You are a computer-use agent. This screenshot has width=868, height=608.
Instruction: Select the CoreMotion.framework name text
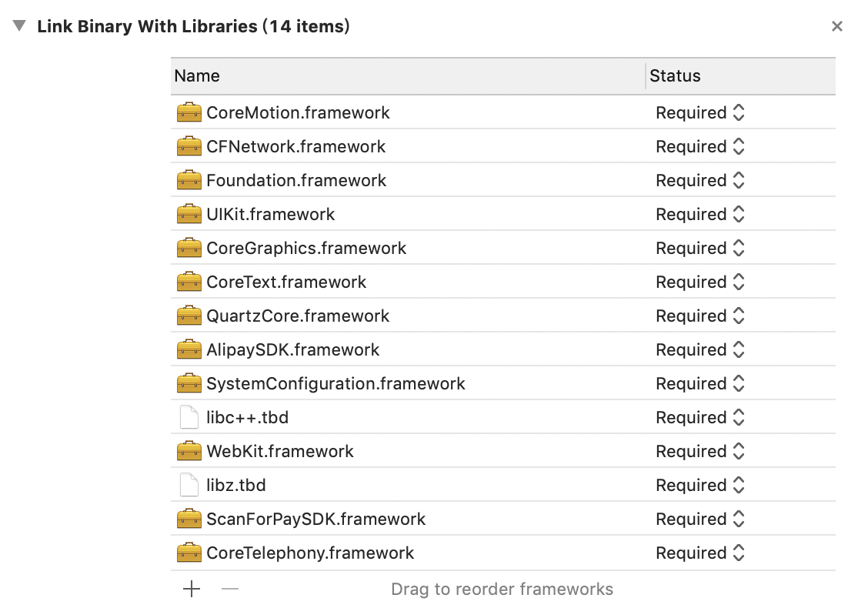click(298, 112)
